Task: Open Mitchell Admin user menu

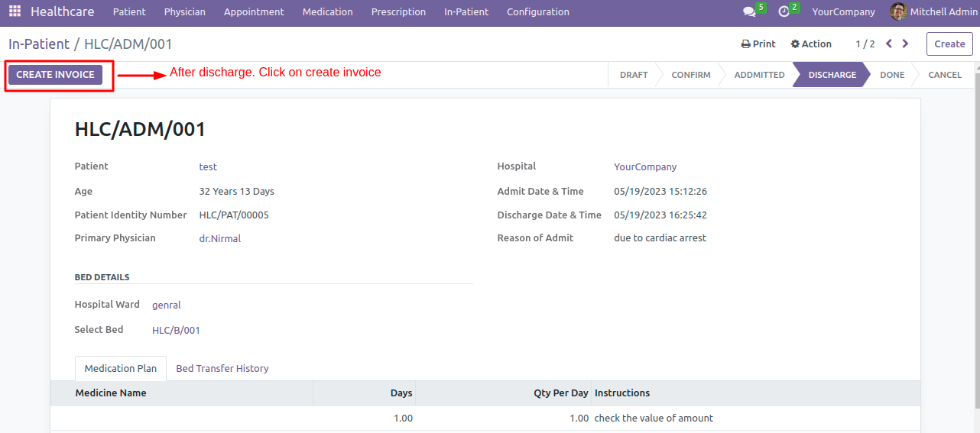Action: click(x=933, y=11)
